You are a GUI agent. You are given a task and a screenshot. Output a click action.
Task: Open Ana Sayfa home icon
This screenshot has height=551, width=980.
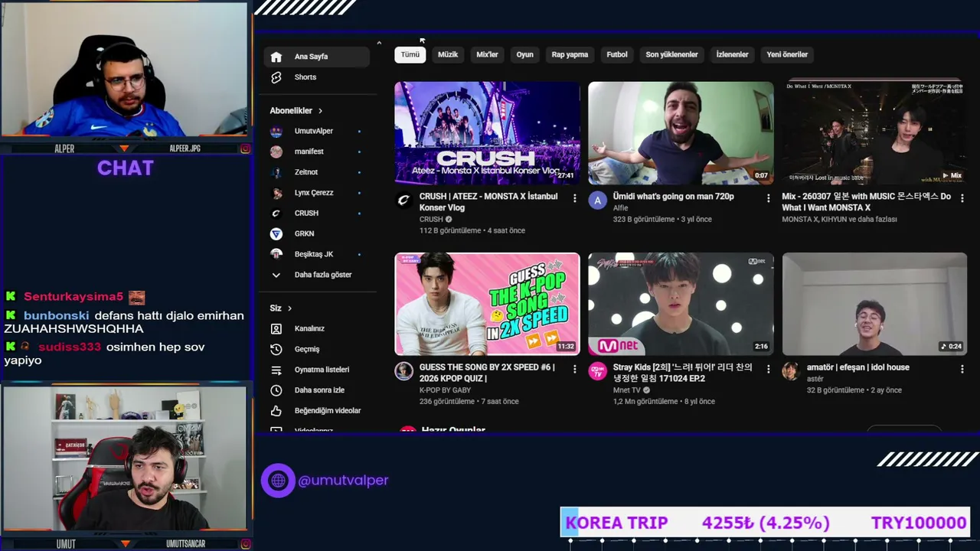click(x=276, y=57)
